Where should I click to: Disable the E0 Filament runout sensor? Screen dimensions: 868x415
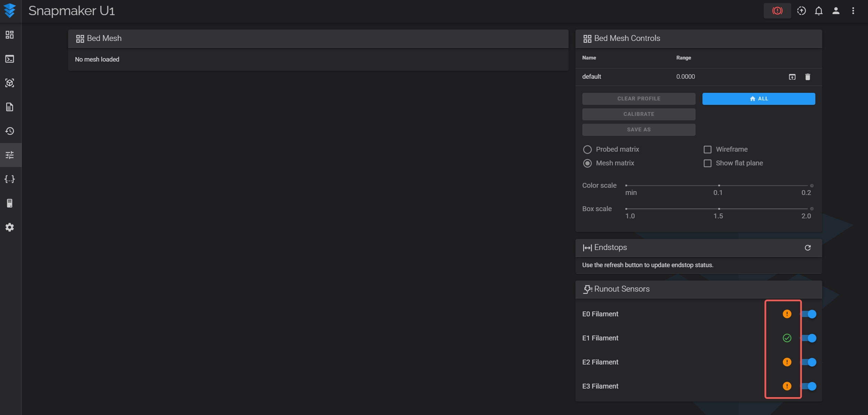tap(809, 314)
